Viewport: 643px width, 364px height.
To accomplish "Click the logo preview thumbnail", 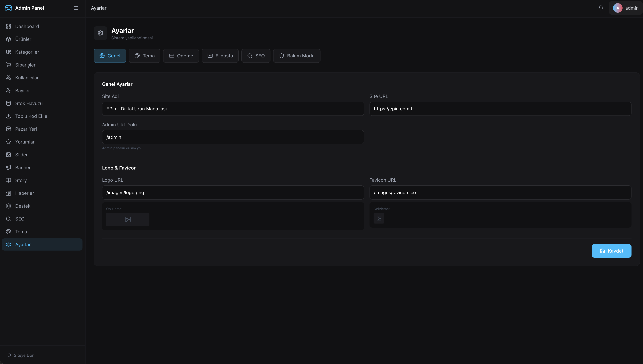I will [128, 219].
